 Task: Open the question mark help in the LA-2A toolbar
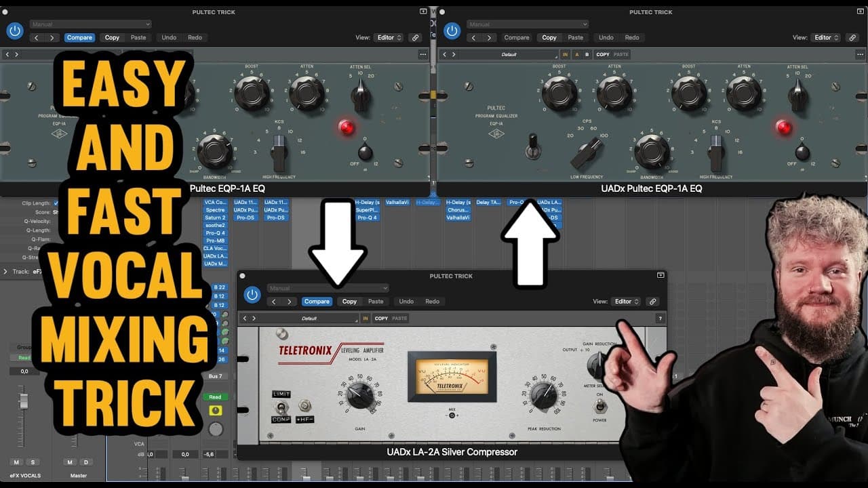tap(660, 319)
